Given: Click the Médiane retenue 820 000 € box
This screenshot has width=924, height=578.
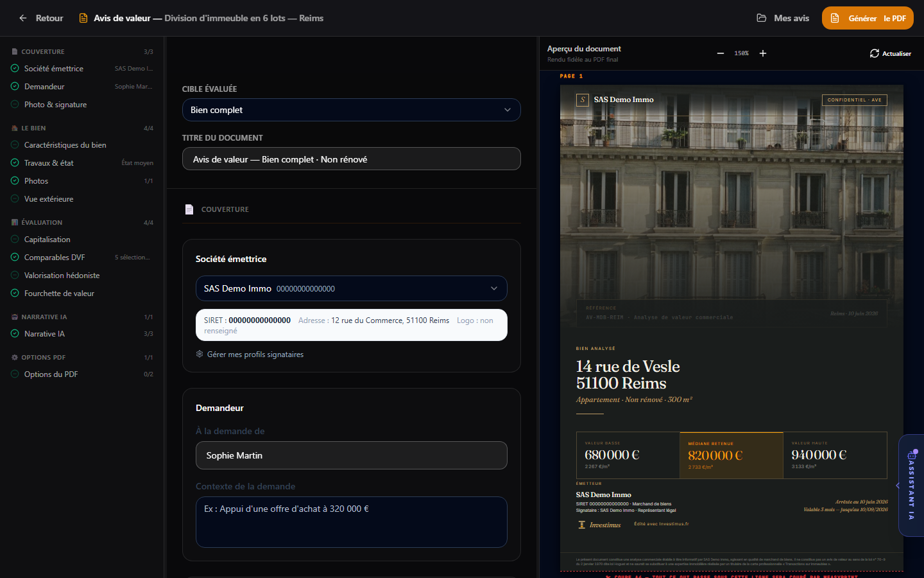Looking at the screenshot, I should pyautogui.click(x=732, y=455).
